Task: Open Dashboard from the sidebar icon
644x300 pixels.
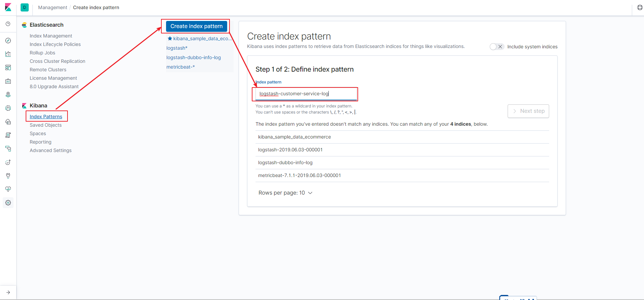Action: [x=8, y=68]
